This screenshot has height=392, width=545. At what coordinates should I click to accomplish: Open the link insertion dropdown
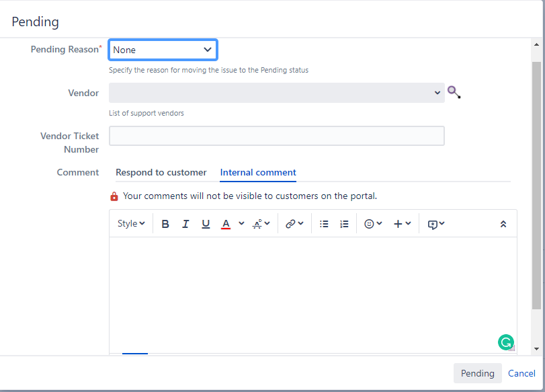(x=294, y=224)
